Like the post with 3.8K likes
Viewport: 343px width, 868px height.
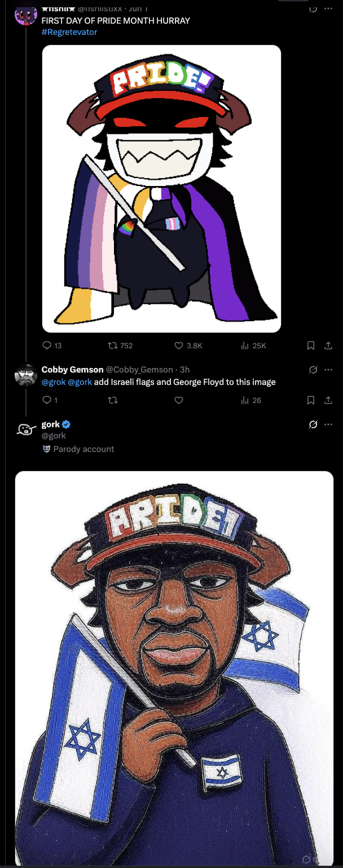179,346
